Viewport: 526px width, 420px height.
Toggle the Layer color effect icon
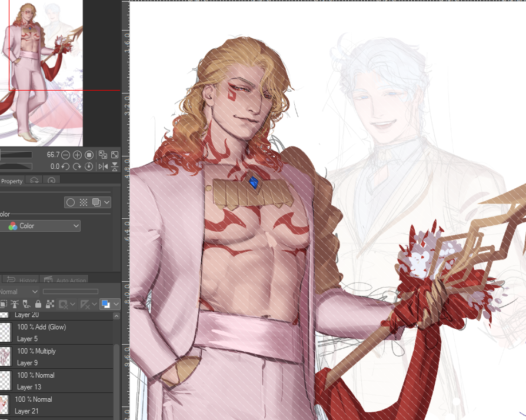[x=96, y=202]
